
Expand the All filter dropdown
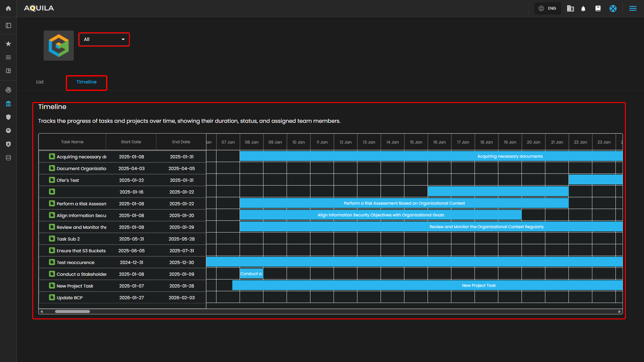point(104,40)
